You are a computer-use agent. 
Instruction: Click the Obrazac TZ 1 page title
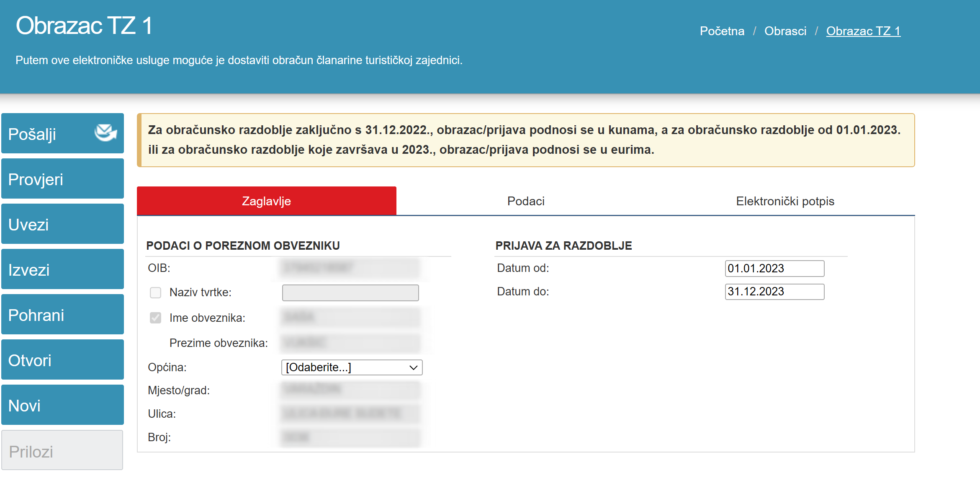84,26
